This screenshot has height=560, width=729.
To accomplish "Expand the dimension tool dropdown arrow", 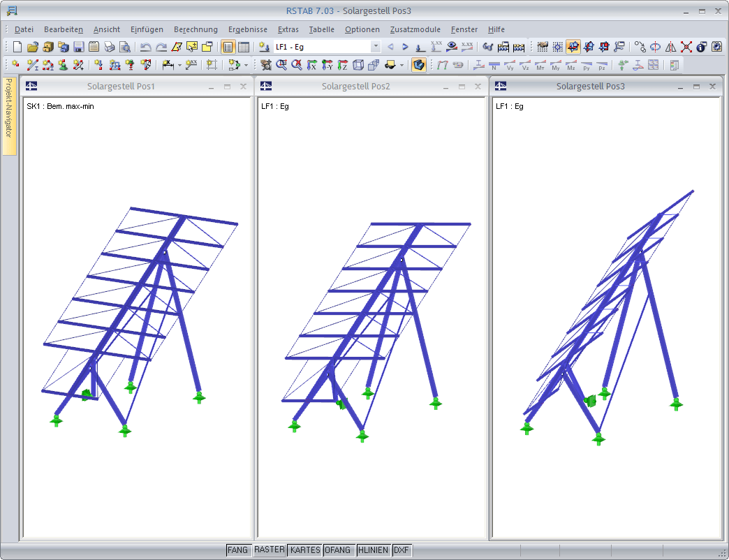I will coord(179,66).
